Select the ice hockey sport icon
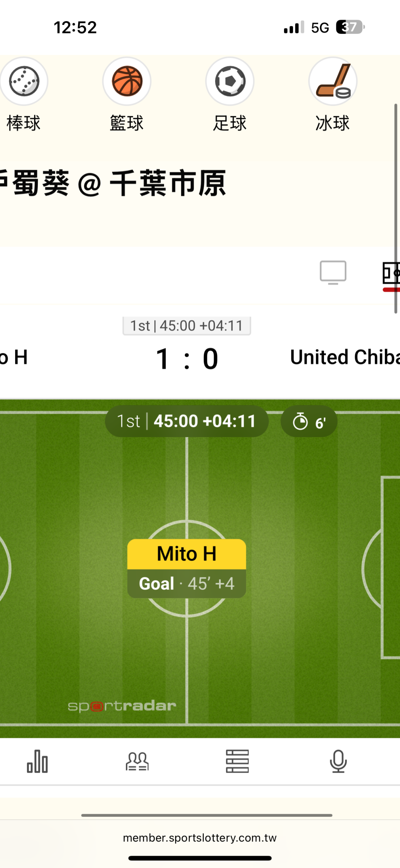The height and width of the screenshot is (868, 400). [333, 81]
